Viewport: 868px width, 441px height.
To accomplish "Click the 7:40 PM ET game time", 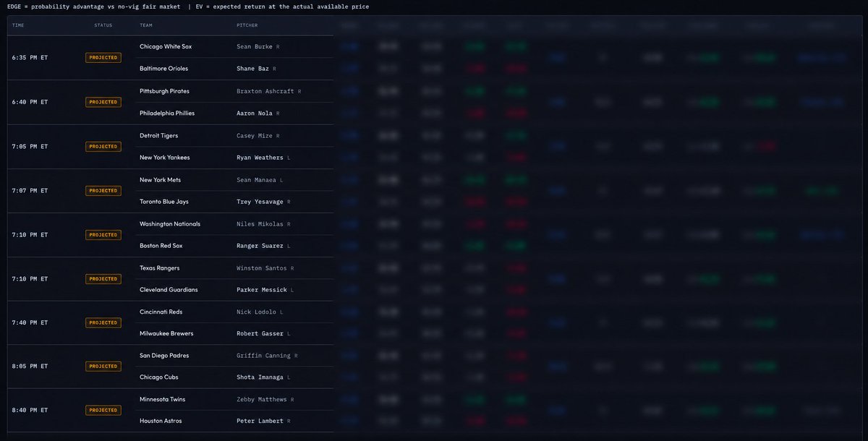I will pyautogui.click(x=30, y=323).
